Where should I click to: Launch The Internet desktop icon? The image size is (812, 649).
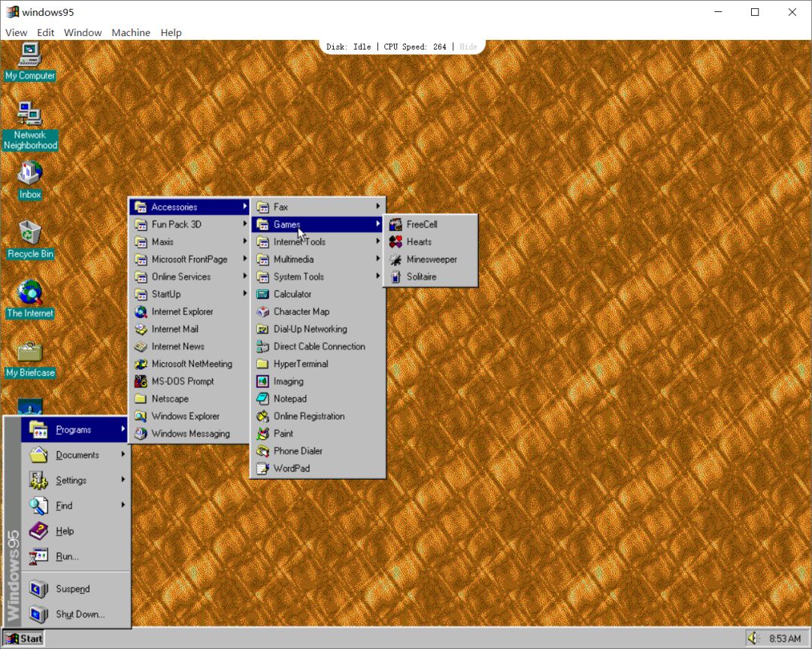coord(29,296)
